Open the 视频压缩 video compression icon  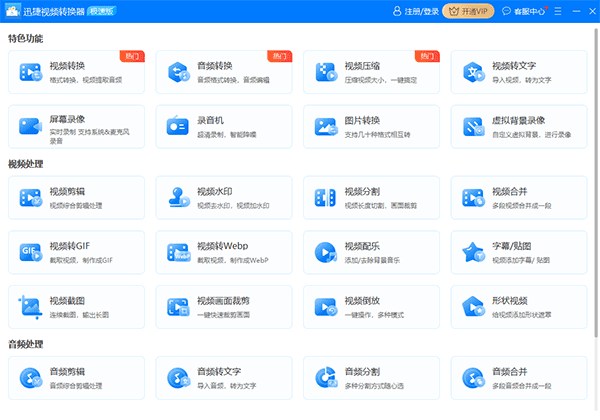(x=326, y=72)
